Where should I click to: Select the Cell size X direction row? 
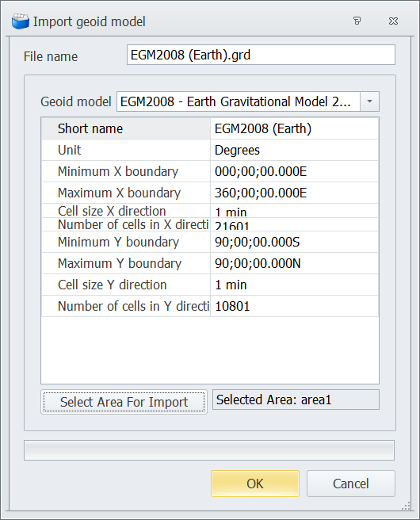(210, 211)
